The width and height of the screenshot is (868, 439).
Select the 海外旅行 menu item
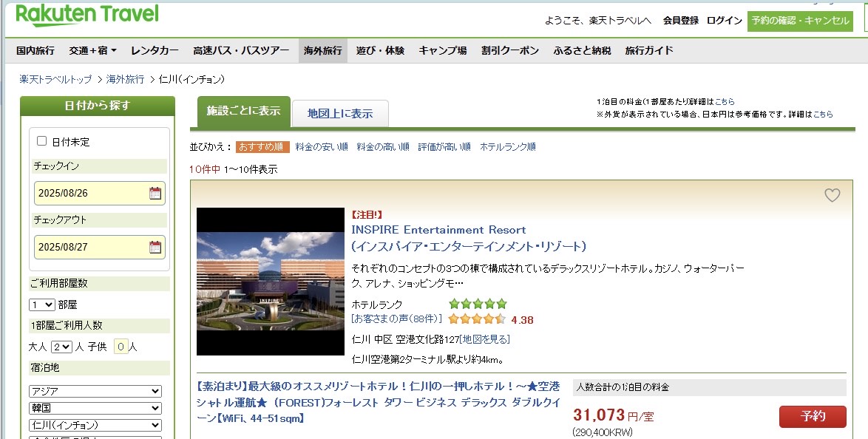click(323, 50)
